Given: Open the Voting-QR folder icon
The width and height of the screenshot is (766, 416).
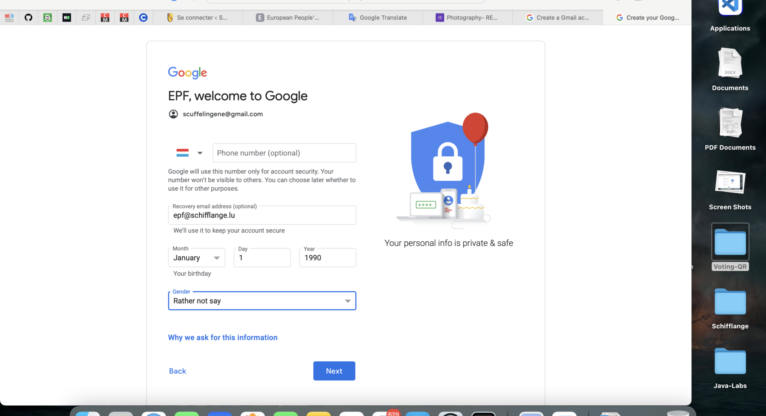Looking at the screenshot, I should coord(730,243).
